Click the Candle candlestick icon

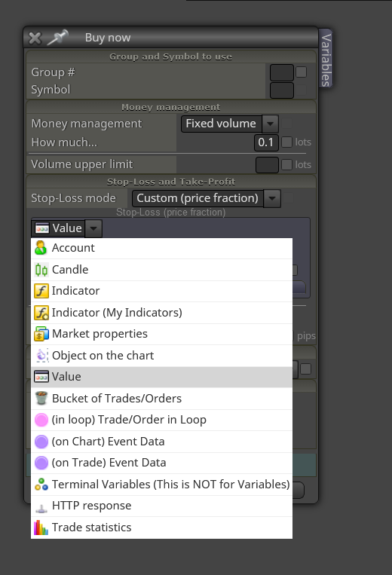pos(41,270)
